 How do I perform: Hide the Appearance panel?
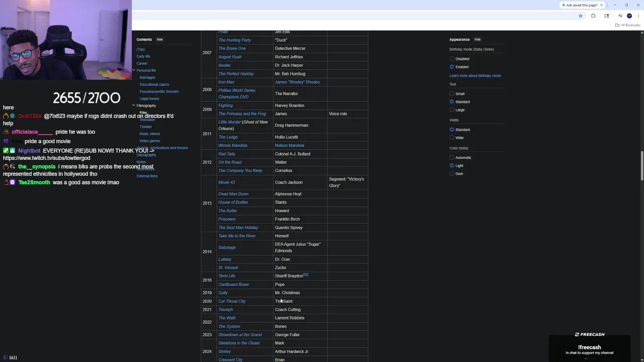tap(477, 40)
